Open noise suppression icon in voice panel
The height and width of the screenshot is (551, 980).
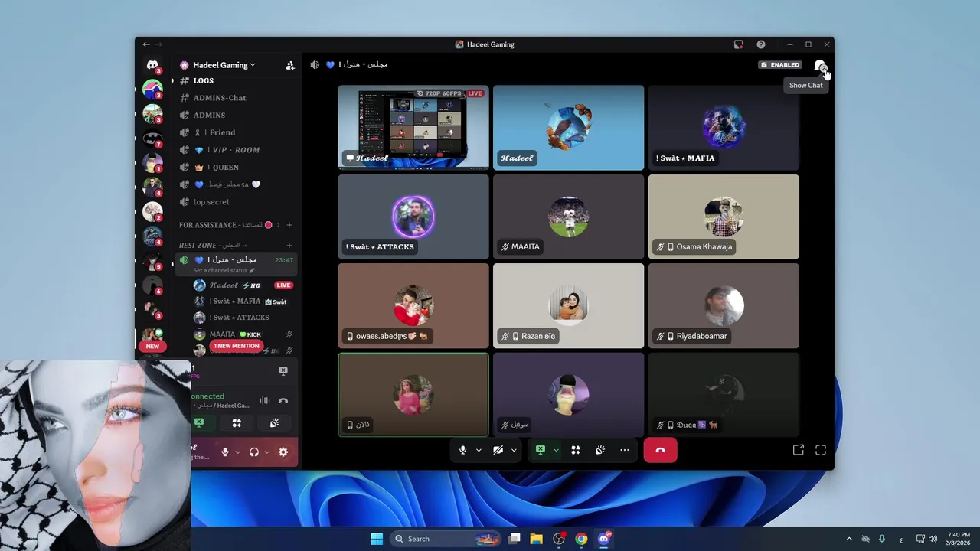tap(264, 400)
